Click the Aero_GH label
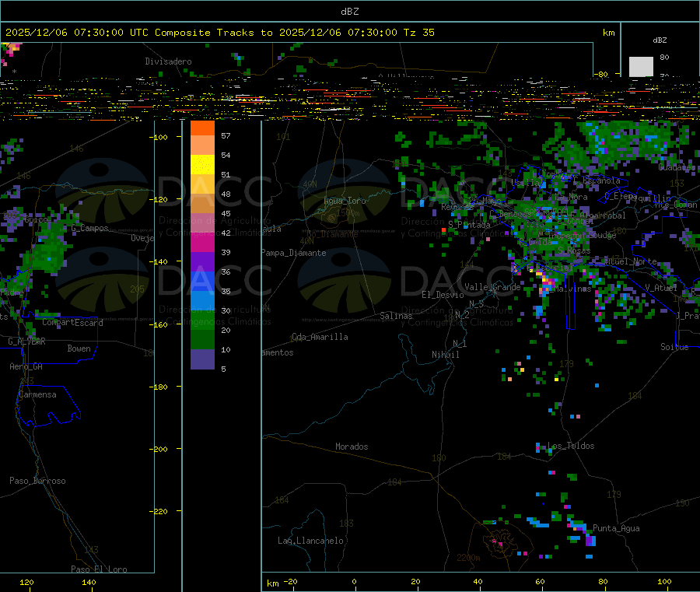 pyautogui.click(x=26, y=366)
